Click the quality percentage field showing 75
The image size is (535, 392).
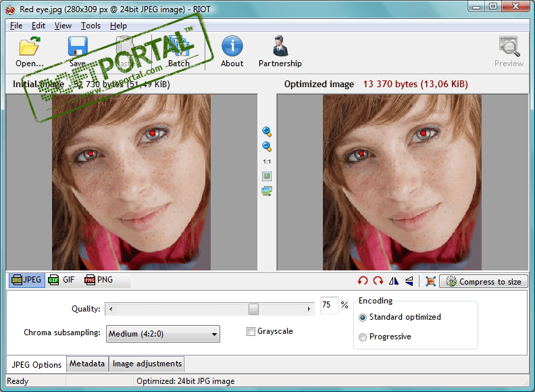[x=329, y=305]
